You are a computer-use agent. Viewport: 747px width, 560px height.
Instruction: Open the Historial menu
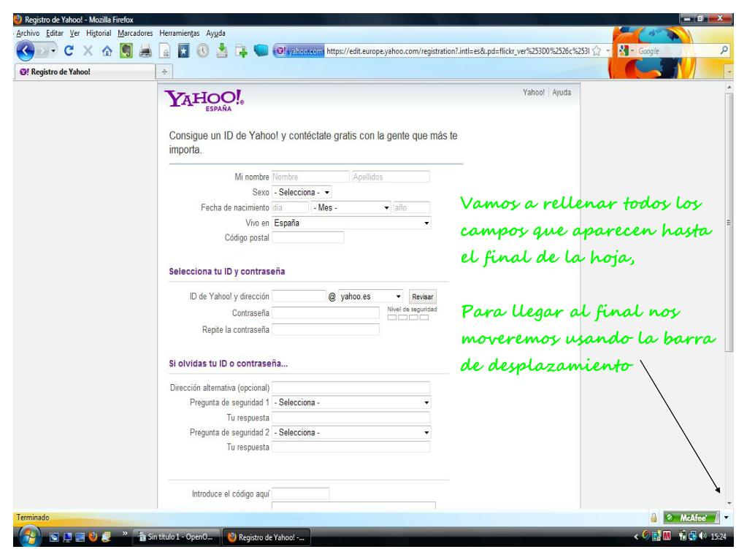tap(99, 34)
